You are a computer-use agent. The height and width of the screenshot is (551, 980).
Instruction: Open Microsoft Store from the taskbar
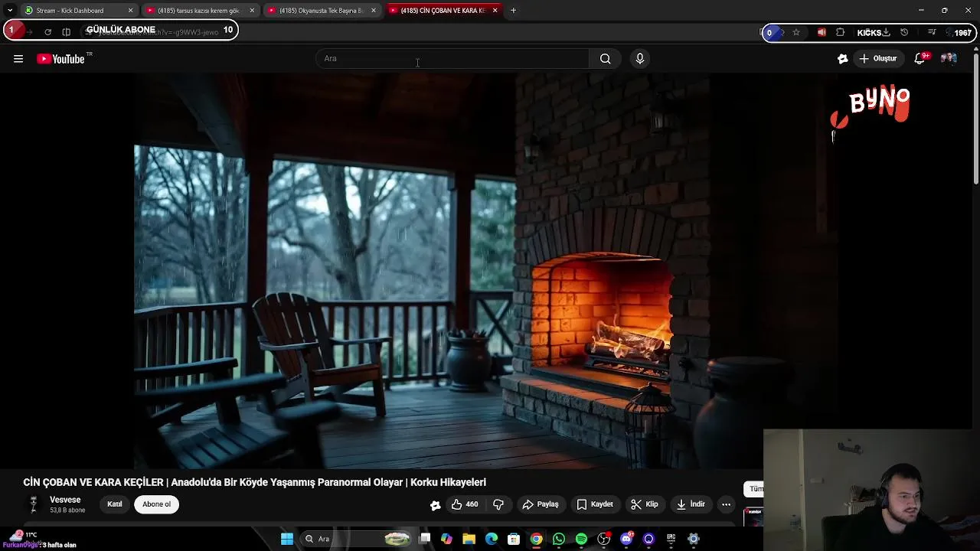(x=514, y=539)
